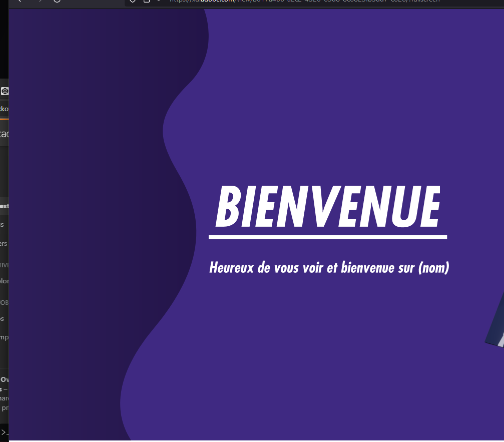Click the 'Heureux de vous voir' subtitle
This screenshot has height=442, width=504.
click(329, 267)
